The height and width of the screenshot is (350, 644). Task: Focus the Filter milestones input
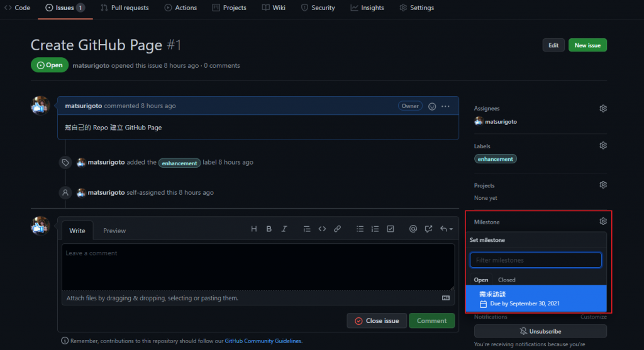pyautogui.click(x=536, y=260)
